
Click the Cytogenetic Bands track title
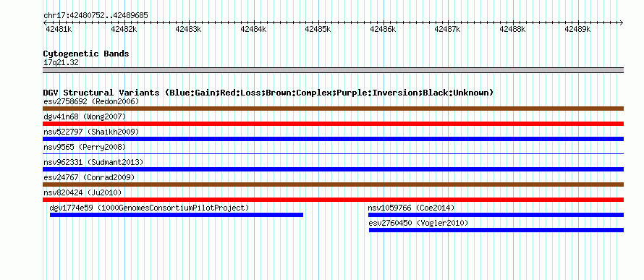point(86,54)
